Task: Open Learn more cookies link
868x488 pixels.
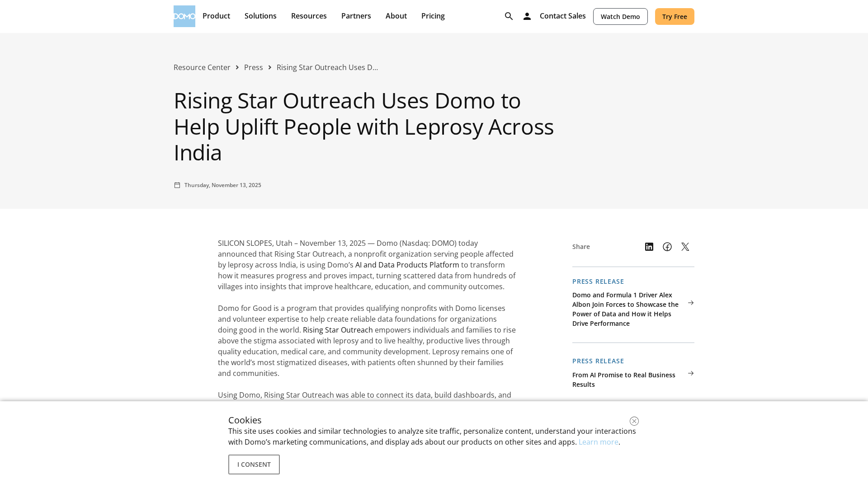Action: (x=598, y=442)
